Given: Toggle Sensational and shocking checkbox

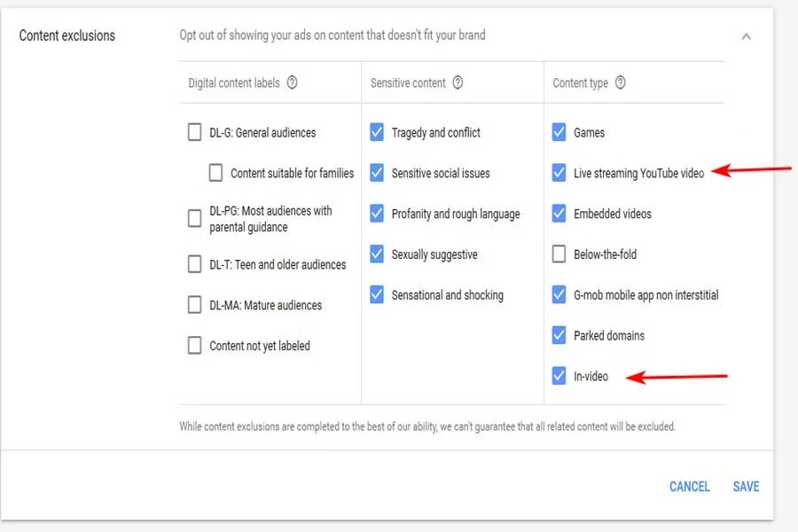Looking at the screenshot, I should [377, 294].
